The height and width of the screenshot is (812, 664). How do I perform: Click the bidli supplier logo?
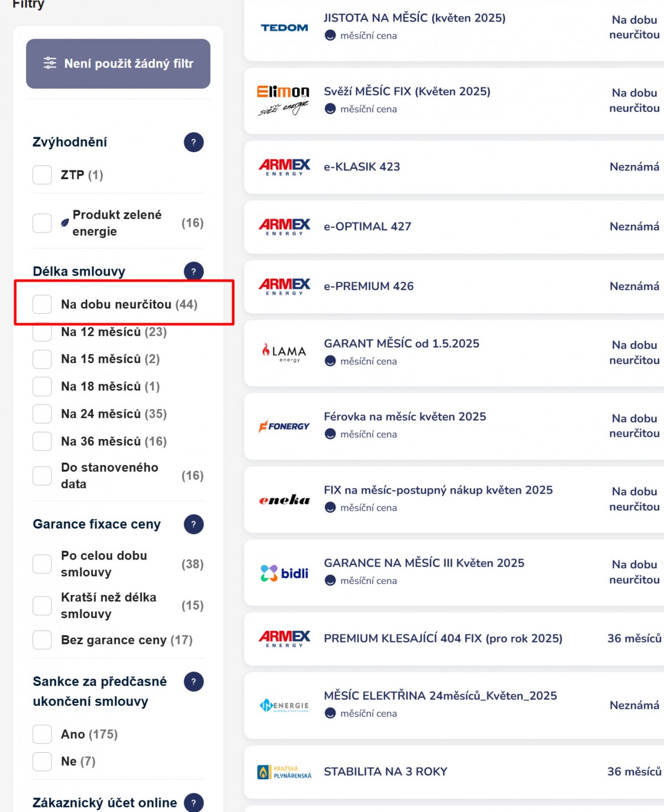point(284,573)
